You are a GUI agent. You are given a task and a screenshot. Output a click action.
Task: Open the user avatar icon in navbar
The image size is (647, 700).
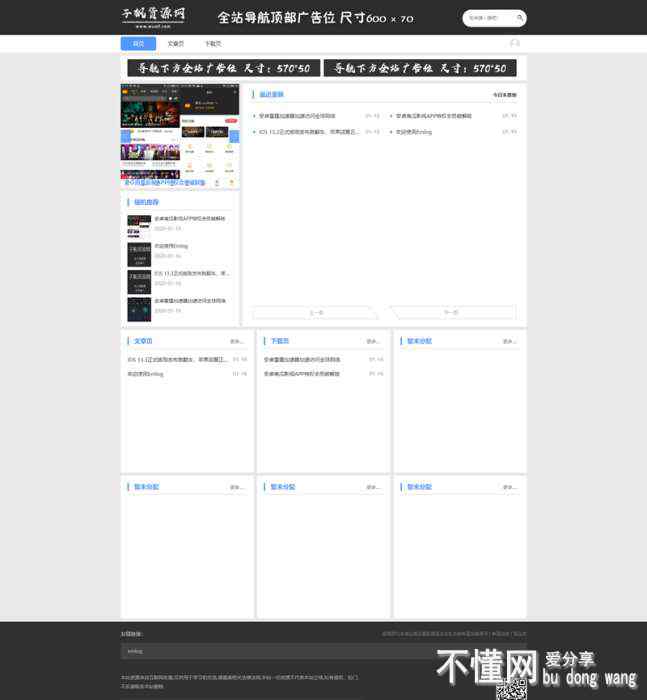point(514,44)
